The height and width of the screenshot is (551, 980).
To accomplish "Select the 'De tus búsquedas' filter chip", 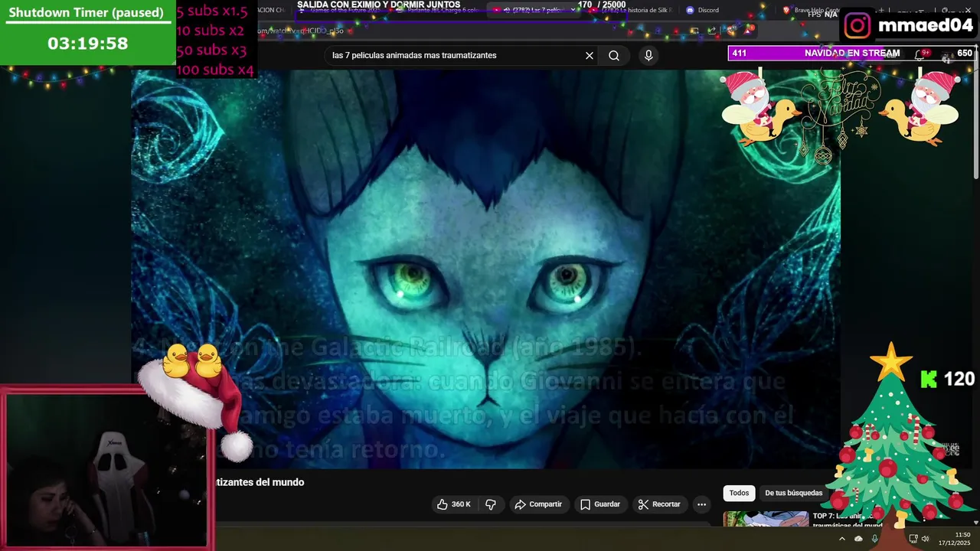I will (x=793, y=493).
